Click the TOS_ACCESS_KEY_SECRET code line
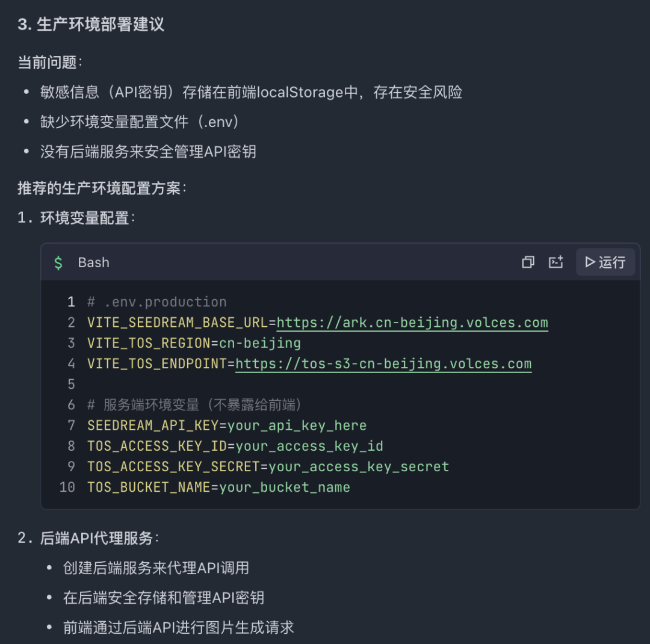650x644 pixels. [x=268, y=466]
